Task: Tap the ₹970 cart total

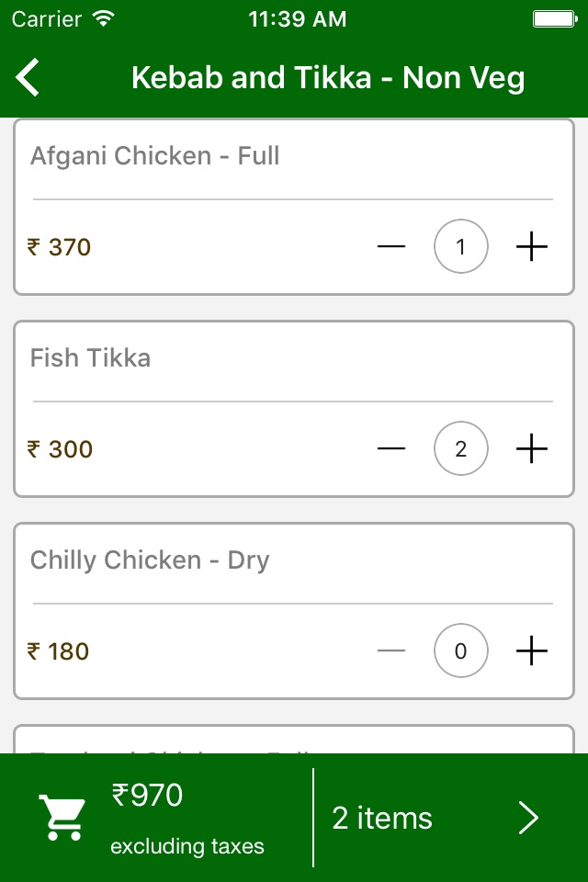Action: tap(147, 796)
